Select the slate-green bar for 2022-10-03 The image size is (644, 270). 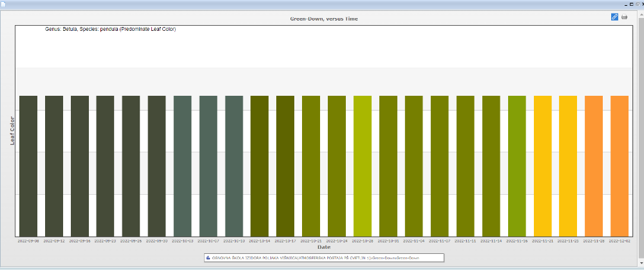click(182, 166)
